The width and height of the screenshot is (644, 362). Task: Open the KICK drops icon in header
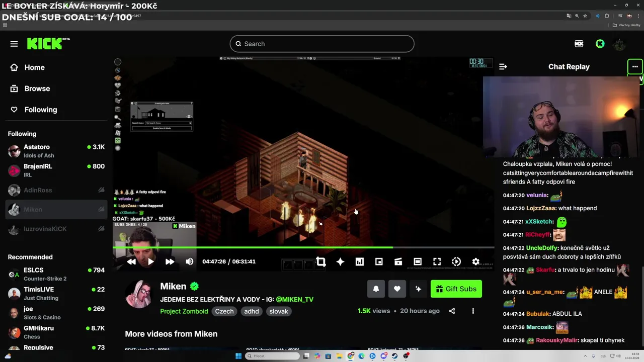pyautogui.click(x=579, y=44)
